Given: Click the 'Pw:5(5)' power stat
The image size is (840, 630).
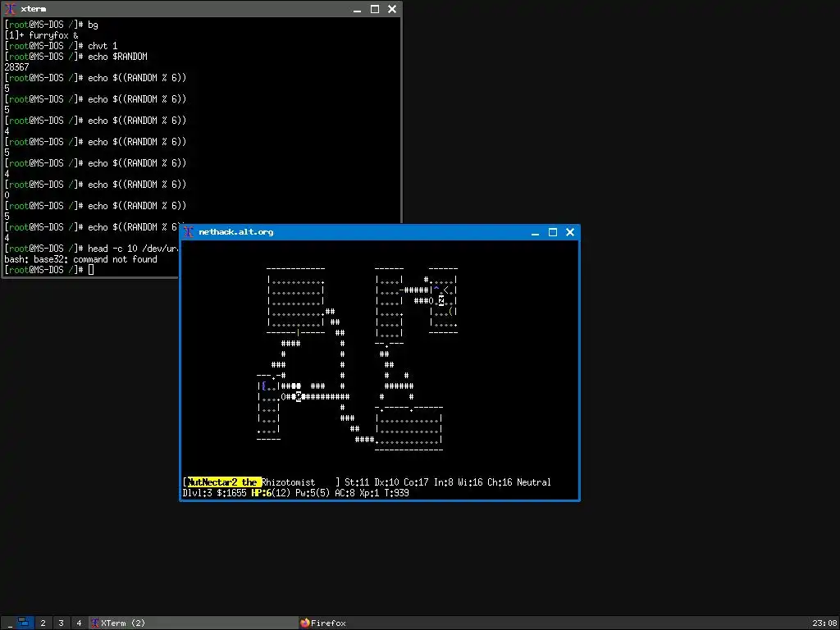Looking at the screenshot, I should point(313,492).
